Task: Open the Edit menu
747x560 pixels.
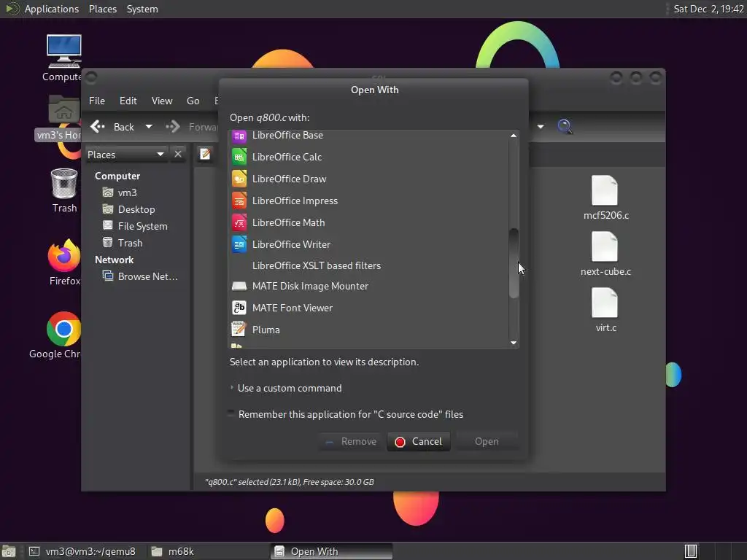Action: click(128, 101)
